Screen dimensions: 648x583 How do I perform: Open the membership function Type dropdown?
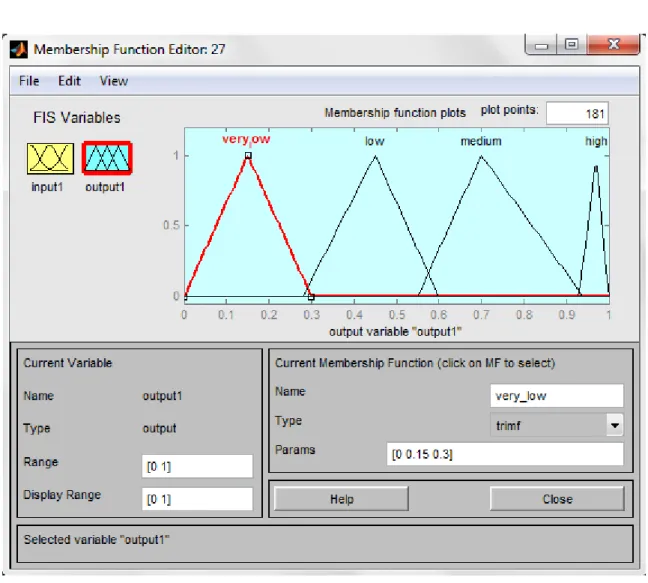(x=557, y=425)
